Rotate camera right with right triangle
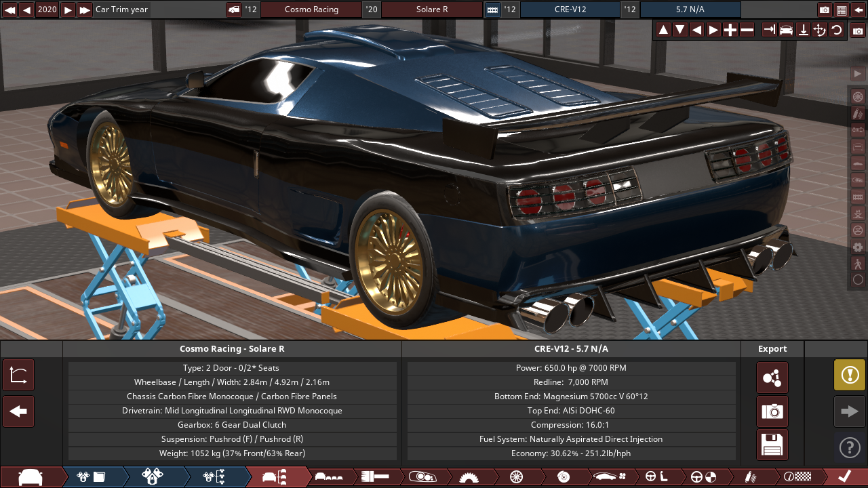868x488 pixels. pyautogui.click(x=713, y=30)
